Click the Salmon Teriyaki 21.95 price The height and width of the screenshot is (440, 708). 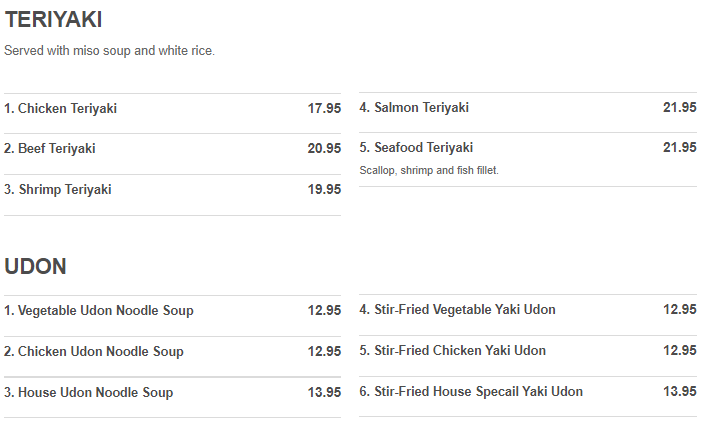[x=679, y=108]
